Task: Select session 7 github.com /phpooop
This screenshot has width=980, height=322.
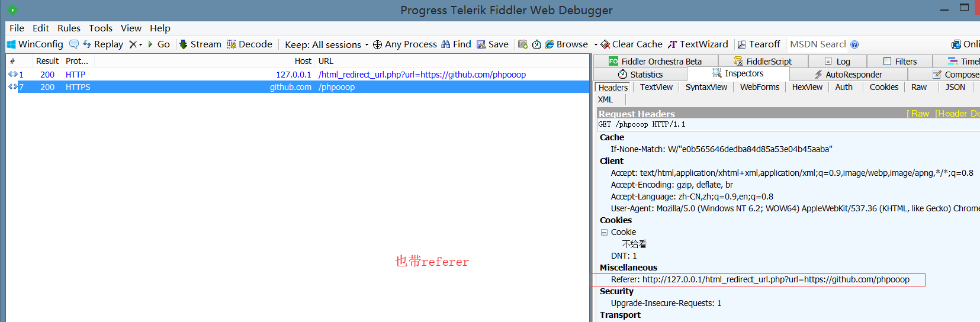Action: point(297,87)
